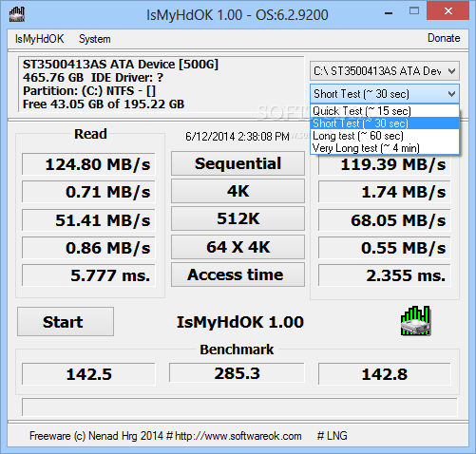Open the IsMyHdOK menu
Viewport: 476px width, 454px height.
pos(40,39)
